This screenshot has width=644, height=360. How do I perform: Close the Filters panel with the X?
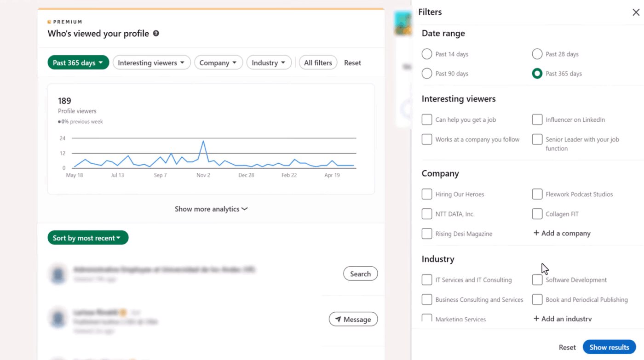[636, 12]
